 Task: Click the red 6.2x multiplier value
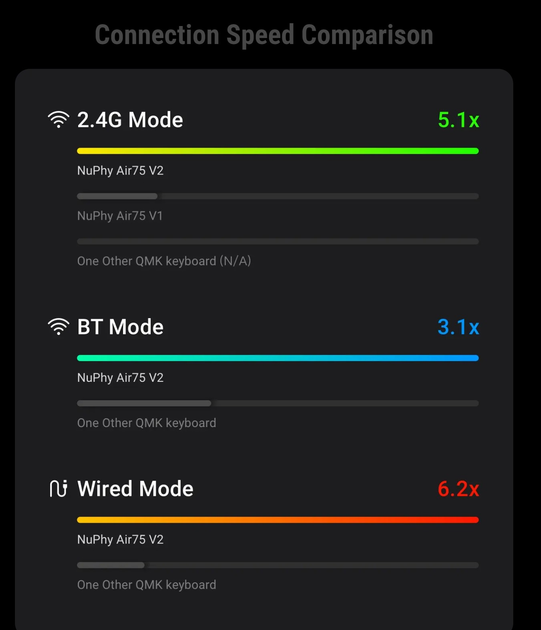point(458,489)
